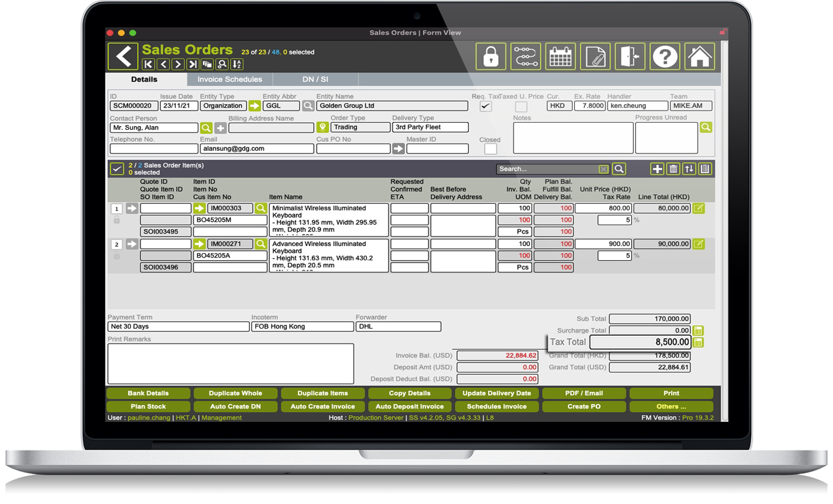Click the Auto Create Invoice button

click(323, 406)
